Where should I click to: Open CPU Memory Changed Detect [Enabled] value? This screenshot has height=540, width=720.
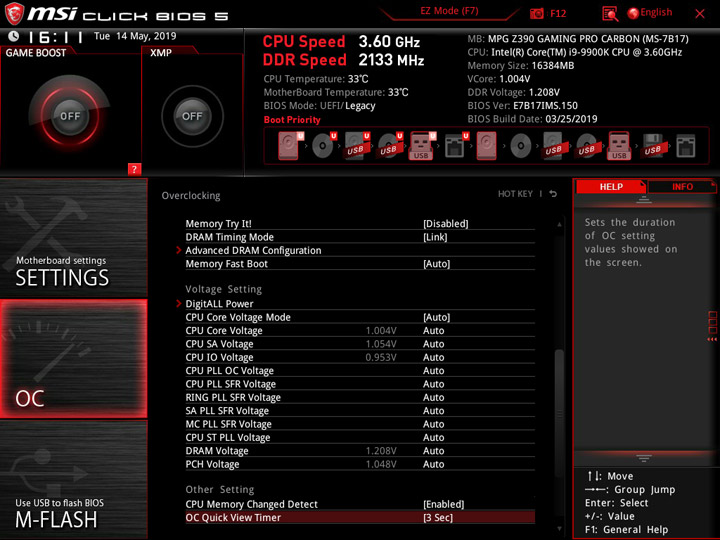click(444, 504)
